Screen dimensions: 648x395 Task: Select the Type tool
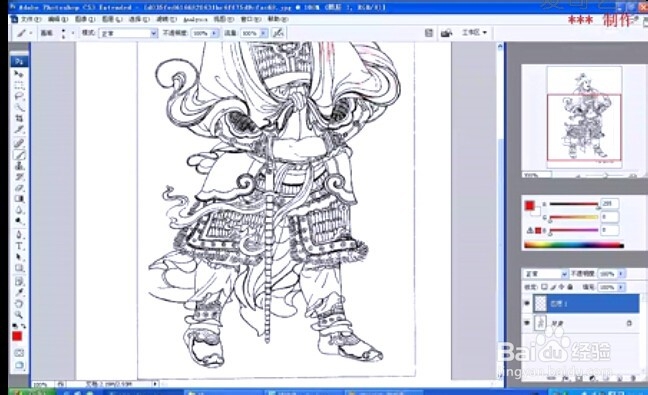19,246
